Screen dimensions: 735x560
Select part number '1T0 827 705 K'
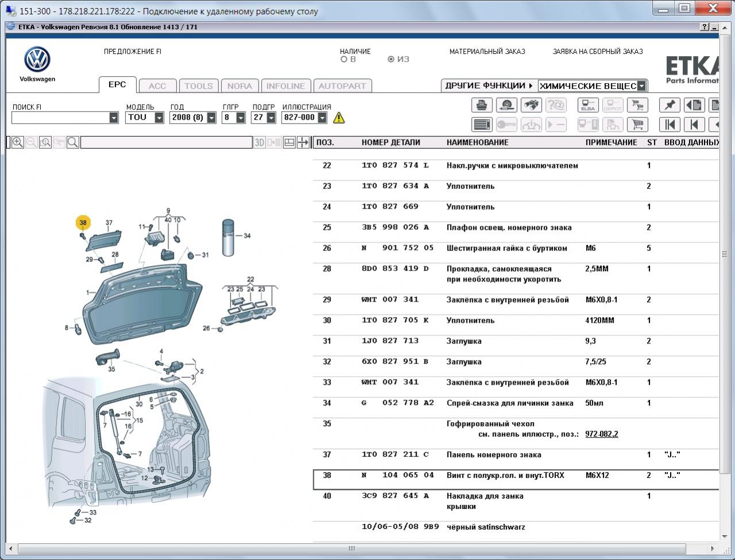tap(395, 320)
